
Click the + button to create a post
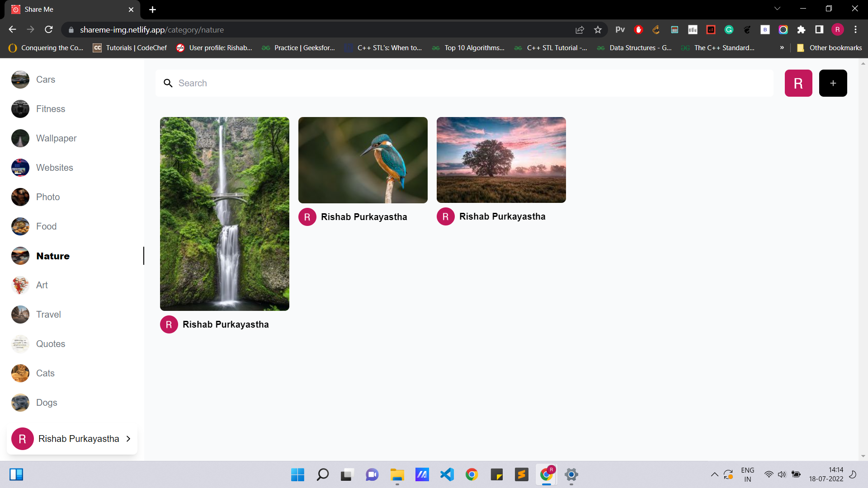(x=833, y=83)
